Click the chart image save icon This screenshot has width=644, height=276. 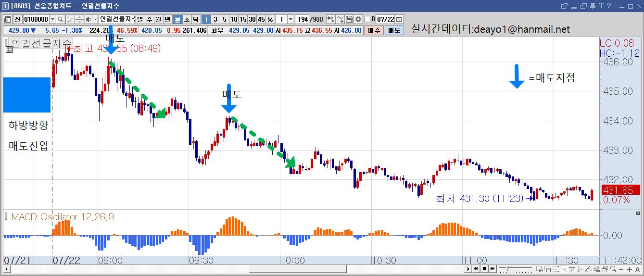point(605,269)
